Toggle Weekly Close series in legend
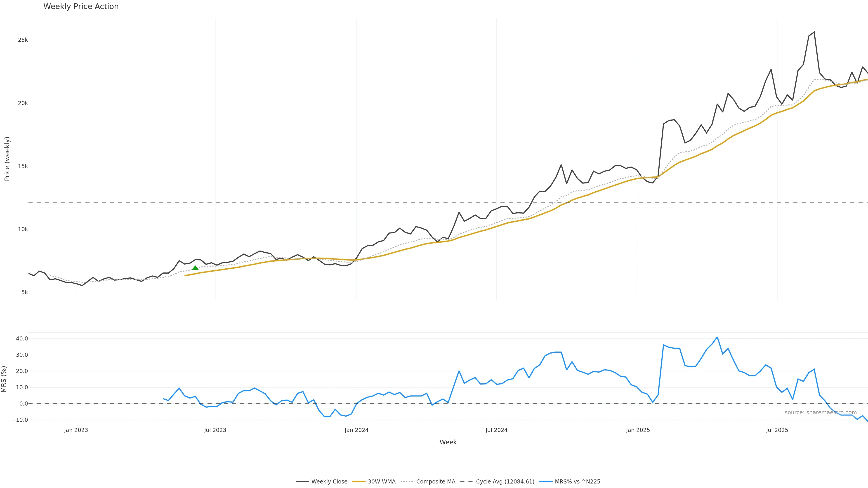Viewport: 868px width, 488px height. [x=329, y=482]
